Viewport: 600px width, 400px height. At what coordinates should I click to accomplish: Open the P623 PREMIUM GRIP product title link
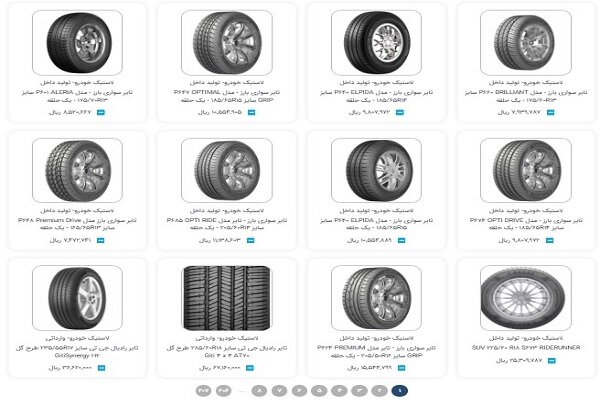(x=377, y=351)
